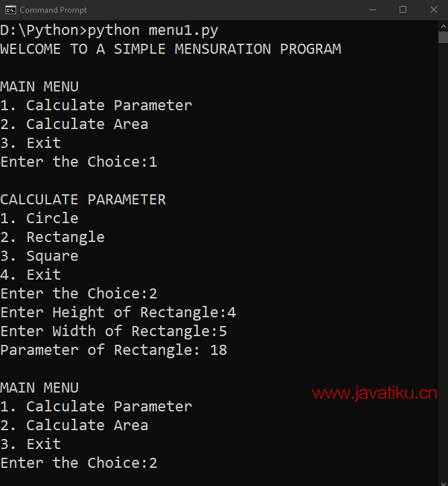Click the 'Enter Width of Rectangle:5' line
Screen dimensions: 448x486
coord(114,331)
